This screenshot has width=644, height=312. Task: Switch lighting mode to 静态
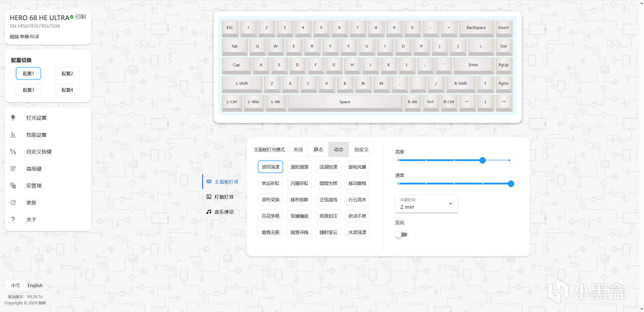(x=318, y=149)
